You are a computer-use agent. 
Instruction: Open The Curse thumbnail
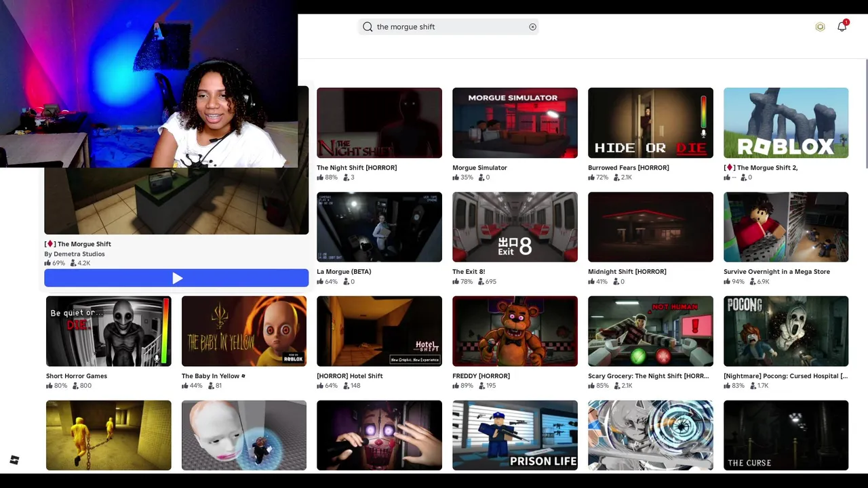786,435
